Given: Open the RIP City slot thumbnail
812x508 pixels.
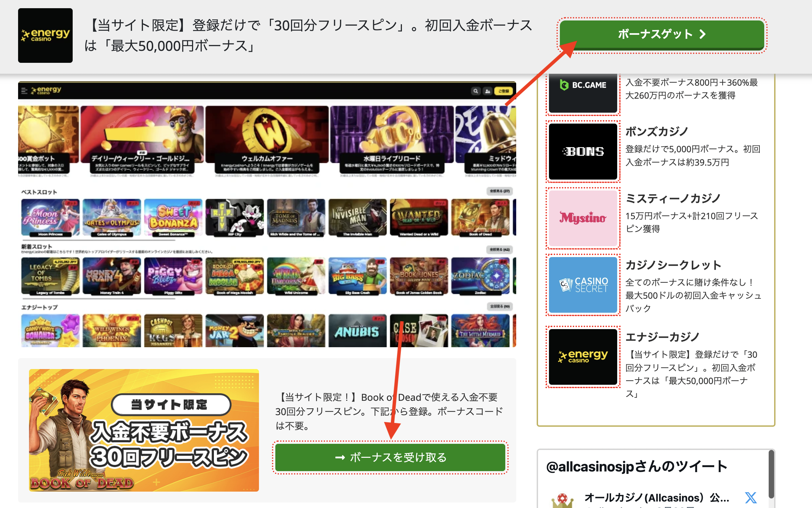Looking at the screenshot, I should (234, 217).
